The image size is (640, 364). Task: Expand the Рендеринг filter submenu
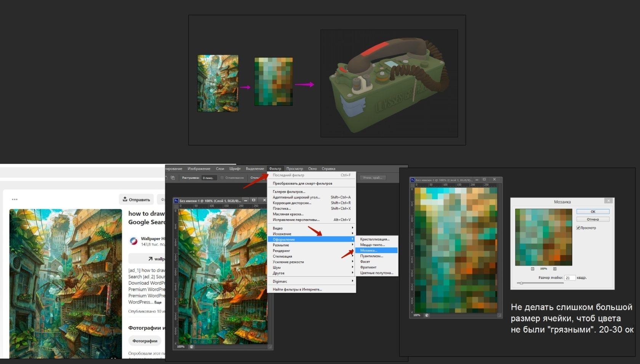(312, 251)
